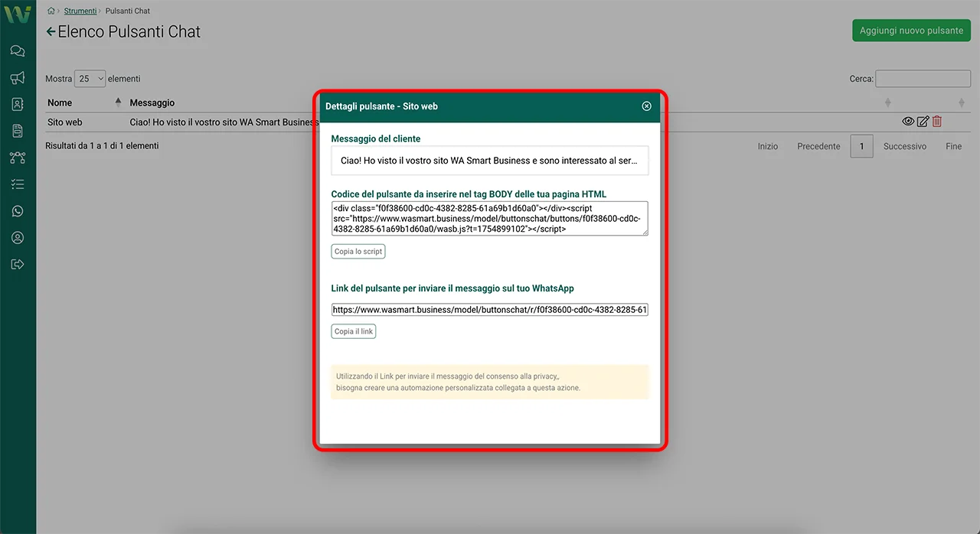The width and height of the screenshot is (980, 534).
Task: Click the home icon in the breadcrumb
Action: coord(51,11)
